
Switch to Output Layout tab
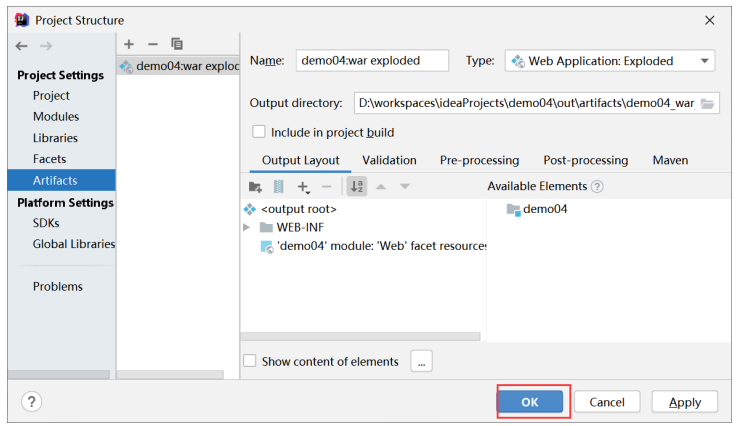coord(301,160)
